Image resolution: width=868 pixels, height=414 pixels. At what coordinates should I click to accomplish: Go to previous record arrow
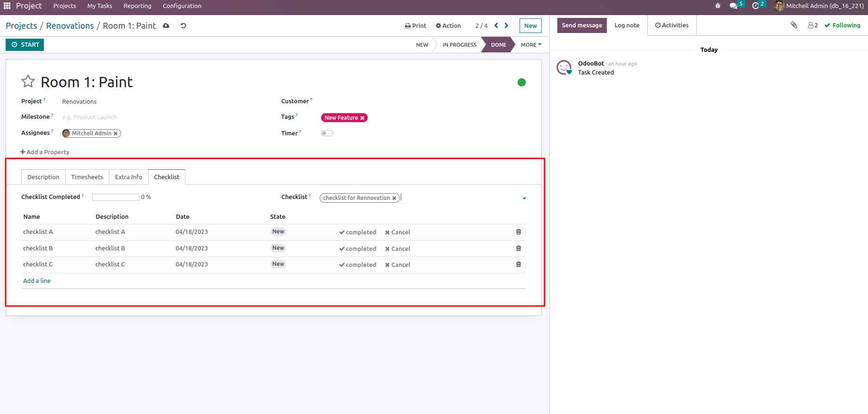pyautogui.click(x=496, y=25)
